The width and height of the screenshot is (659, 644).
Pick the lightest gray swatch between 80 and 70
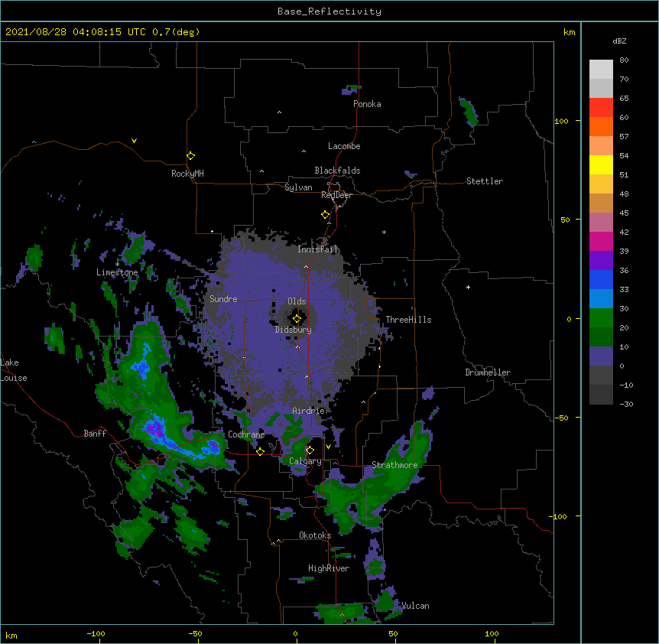tap(601, 70)
